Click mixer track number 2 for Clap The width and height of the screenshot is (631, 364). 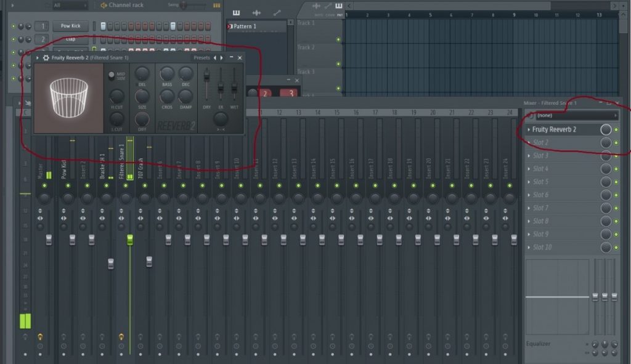pos(43,39)
